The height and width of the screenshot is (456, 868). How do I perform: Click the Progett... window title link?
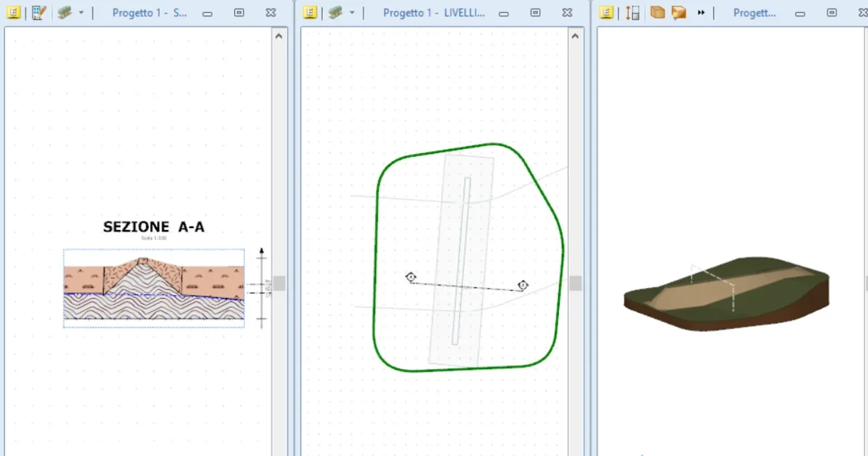coord(755,12)
